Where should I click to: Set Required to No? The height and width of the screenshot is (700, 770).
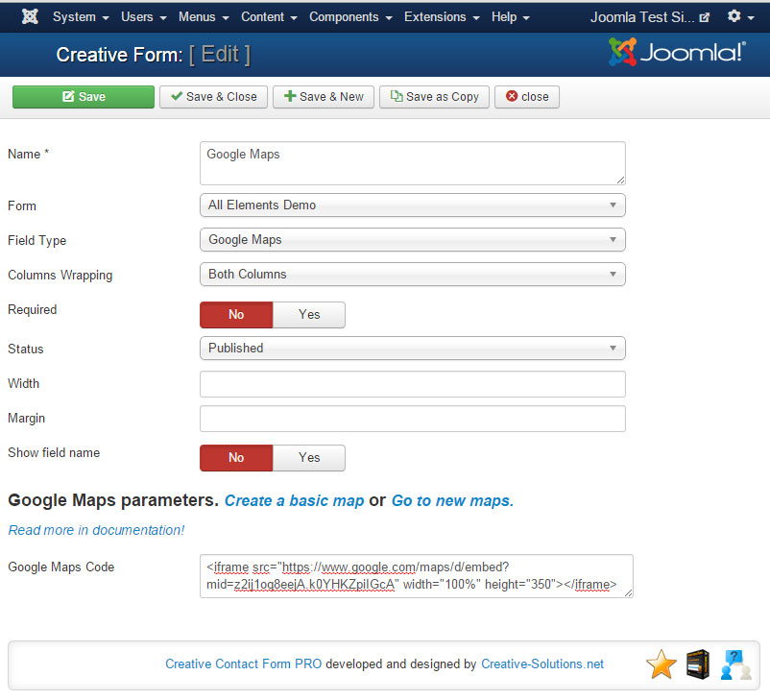(x=236, y=314)
